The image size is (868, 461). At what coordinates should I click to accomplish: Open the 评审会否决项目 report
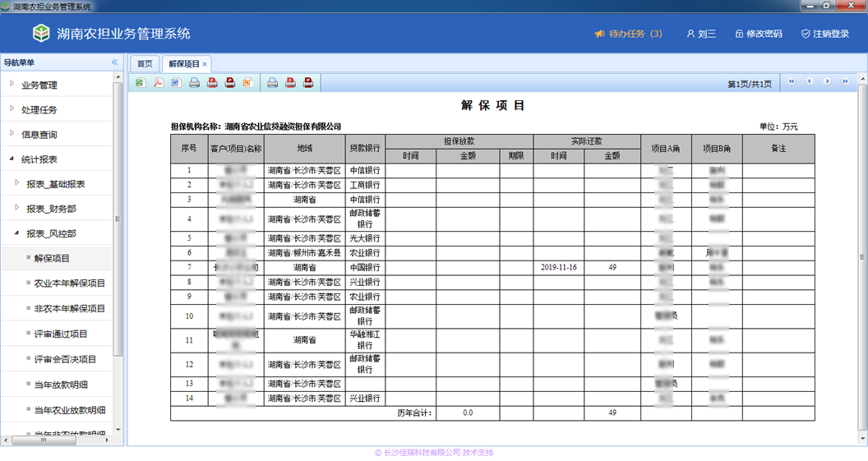pos(65,360)
